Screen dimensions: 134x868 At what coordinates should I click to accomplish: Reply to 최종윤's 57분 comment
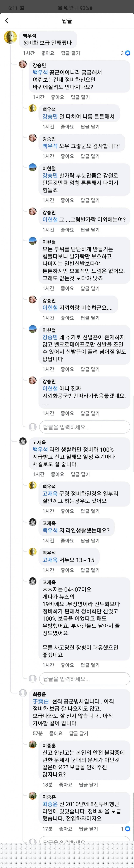point(79,733)
